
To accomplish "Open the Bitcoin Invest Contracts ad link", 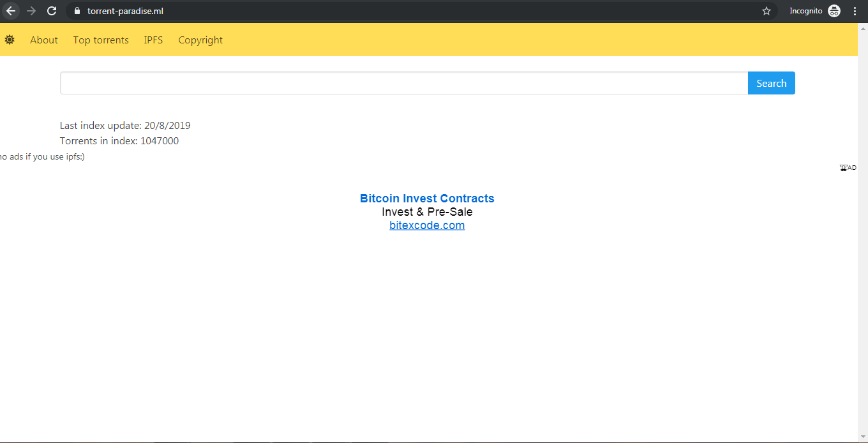I will tap(427, 199).
